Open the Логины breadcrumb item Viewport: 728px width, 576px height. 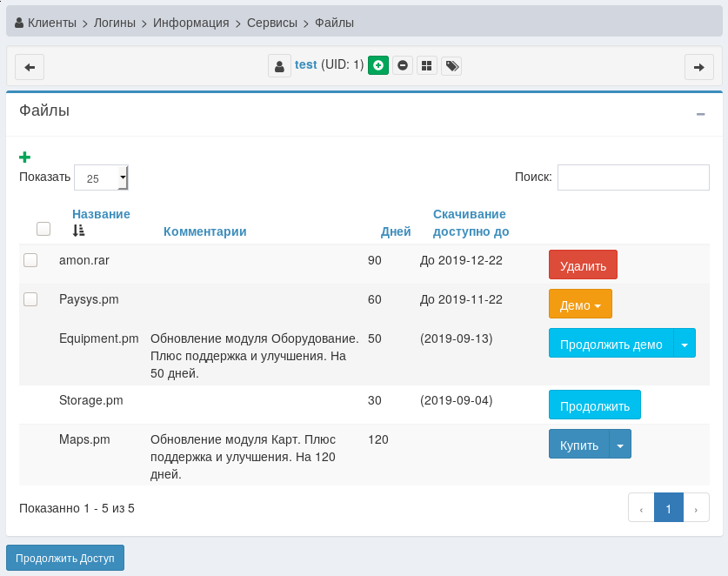click(115, 23)
